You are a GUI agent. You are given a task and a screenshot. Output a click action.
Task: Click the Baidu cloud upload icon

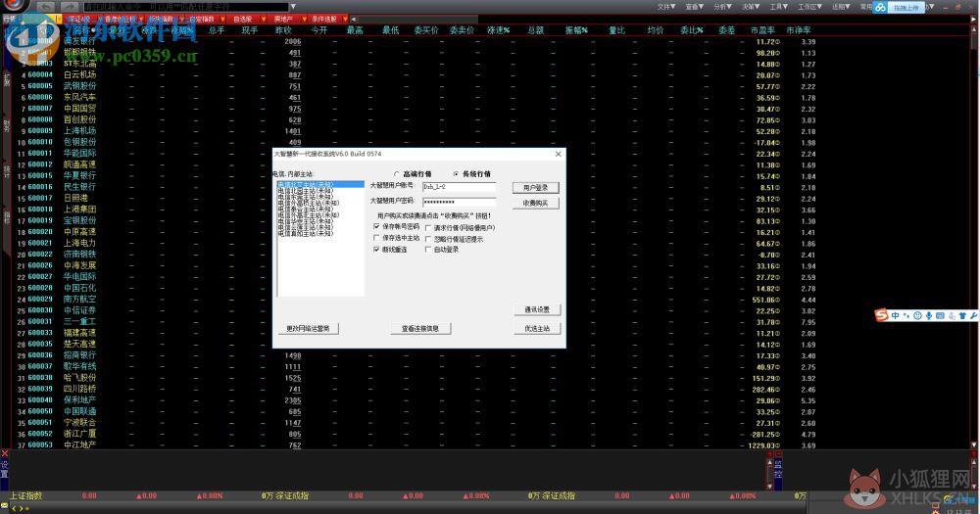point(881,8)
